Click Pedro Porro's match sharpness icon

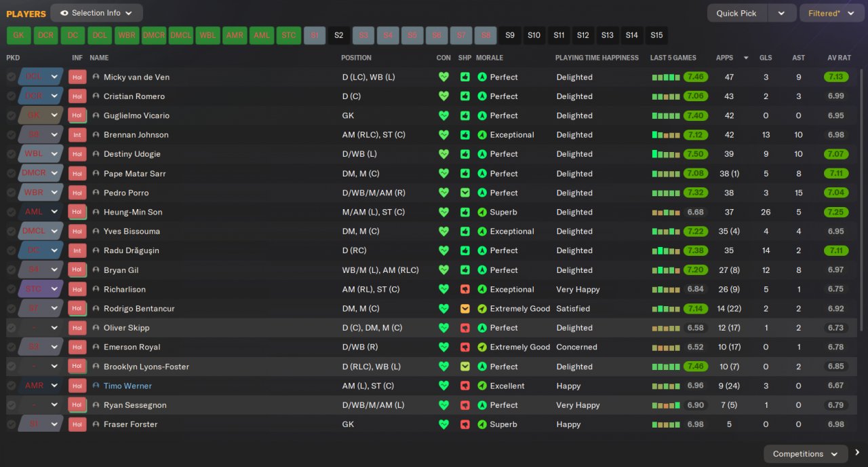[x=465, y=193]
